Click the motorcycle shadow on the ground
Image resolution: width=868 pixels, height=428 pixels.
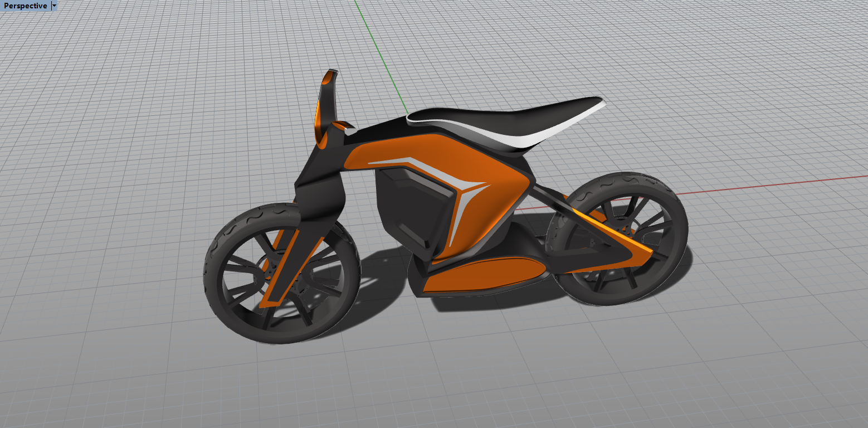[x=379, y=279]
